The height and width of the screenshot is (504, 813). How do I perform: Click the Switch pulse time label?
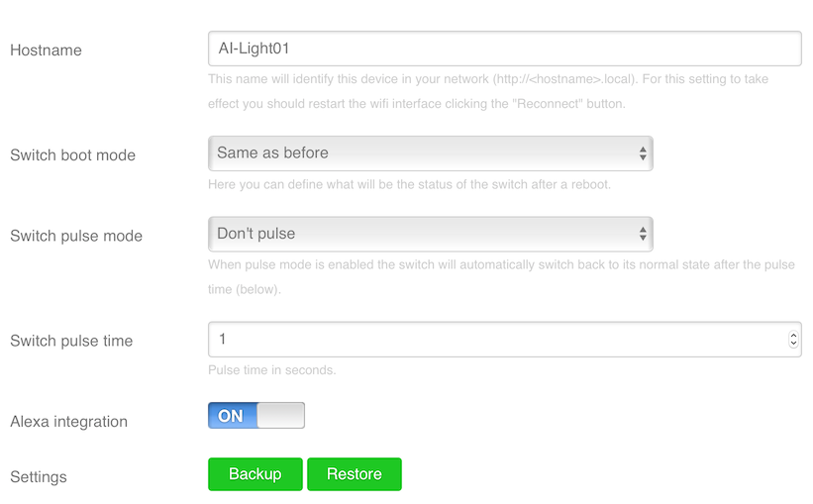point(71,342)
